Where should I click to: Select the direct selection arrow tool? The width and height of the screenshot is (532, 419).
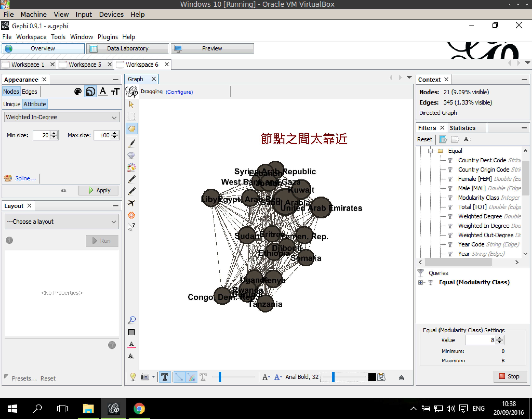click(x=131, y=105)
